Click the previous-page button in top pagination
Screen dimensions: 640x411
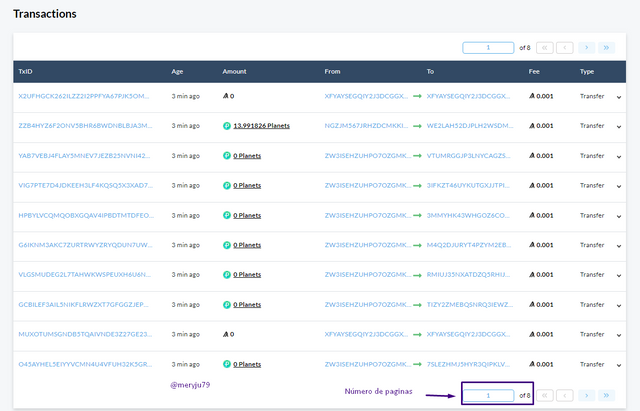click(x=565, y=47)
